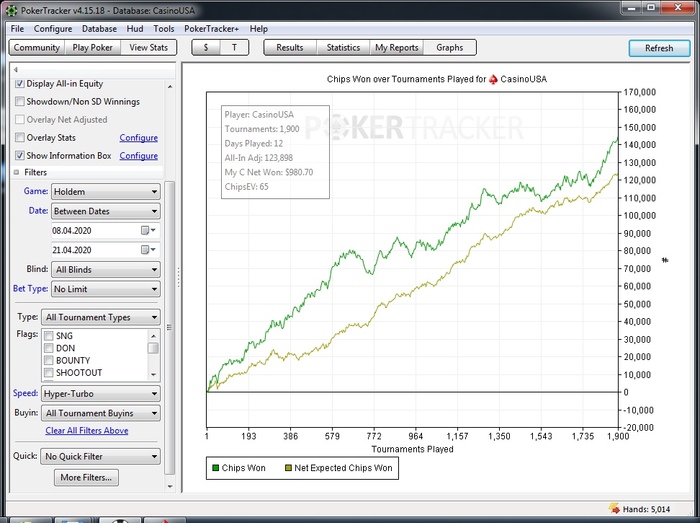Viewport: 700px width, 523px height.
Task: Click the Filters panel vertical scrollbar
Action: [x=170, y=328]
